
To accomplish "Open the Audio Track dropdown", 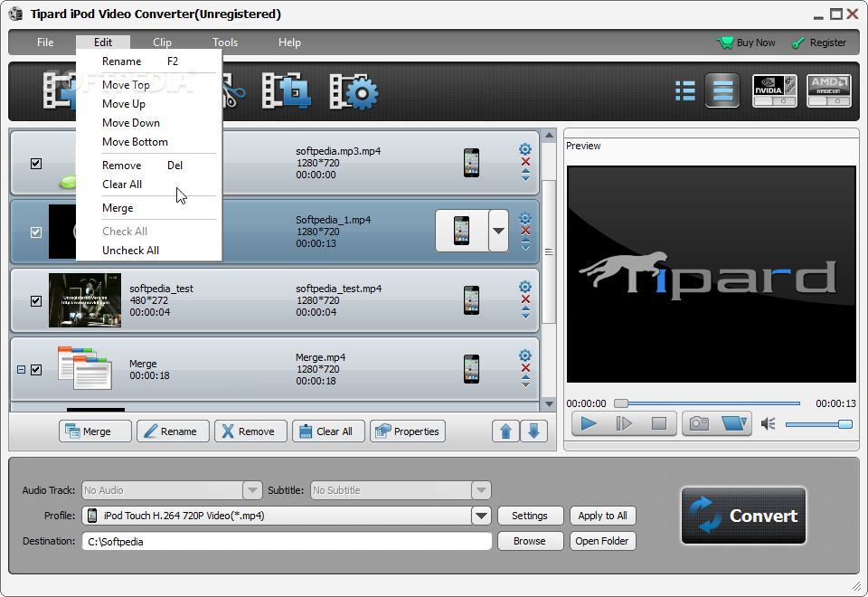I will pyautogui.click(x=252, y=490).
